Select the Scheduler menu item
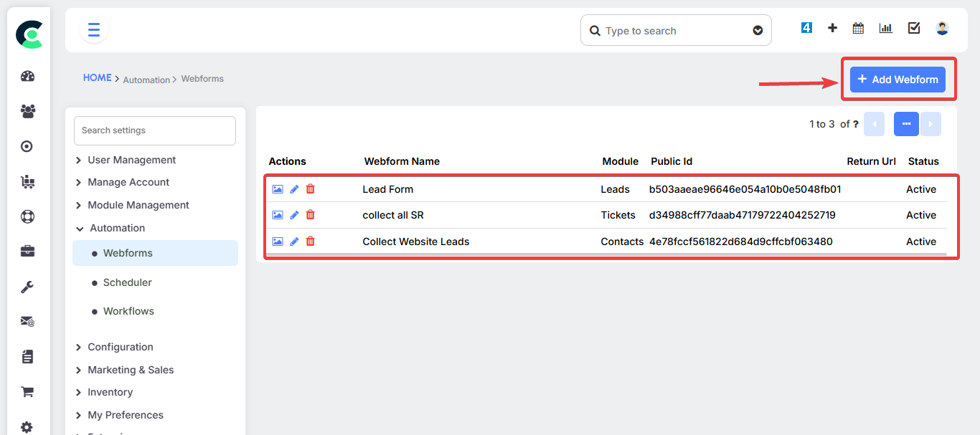Viewport: 980px width, 435px height. [x=128, y=282]
